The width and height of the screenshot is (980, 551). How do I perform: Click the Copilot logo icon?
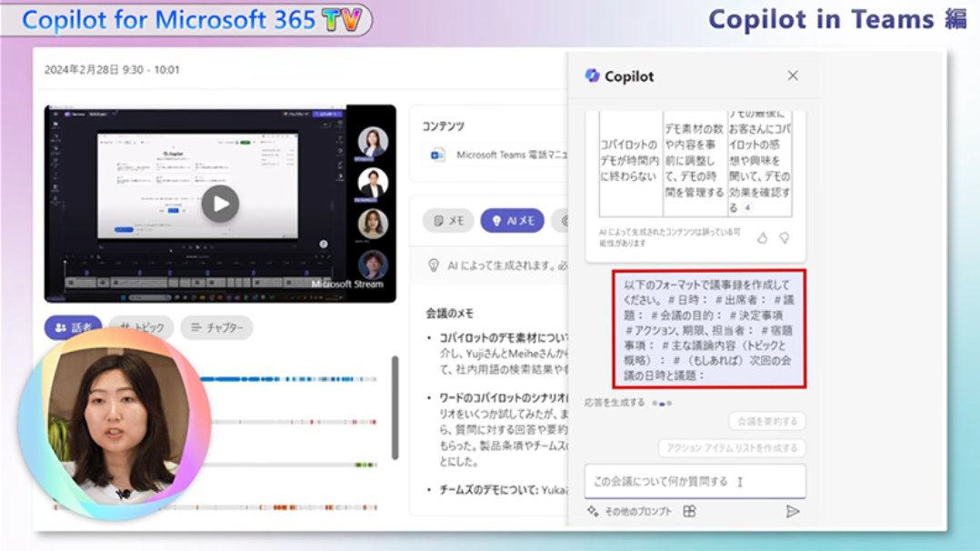[593, 76]
